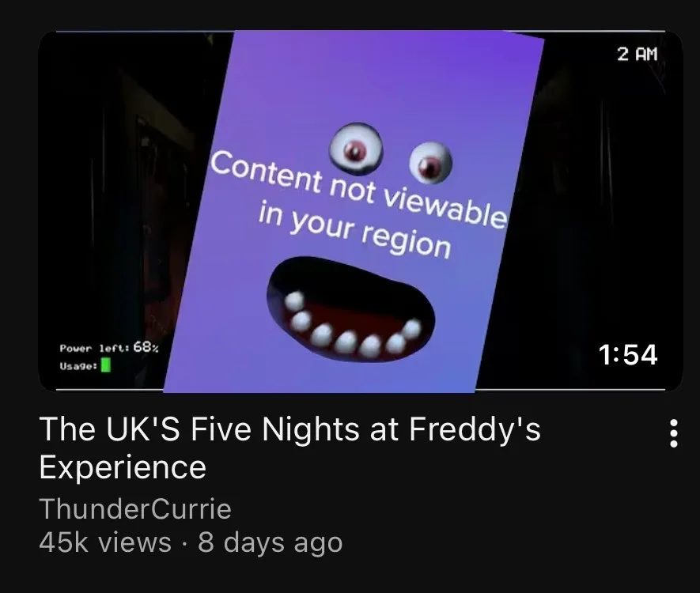
Task: Open The UK'S Five Nights at Freddy's video
Action: [289, 448]
